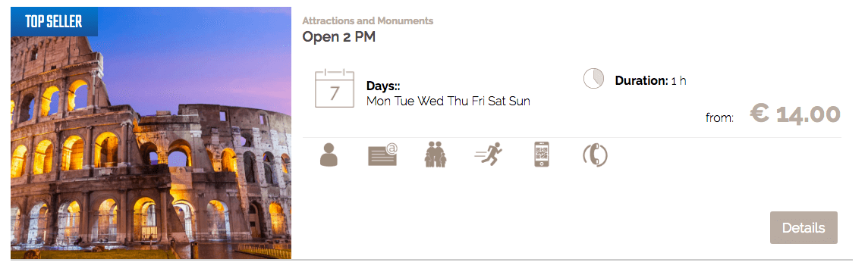Click the TOP SELLER badge
868x275 pixels.
[54, 21]
